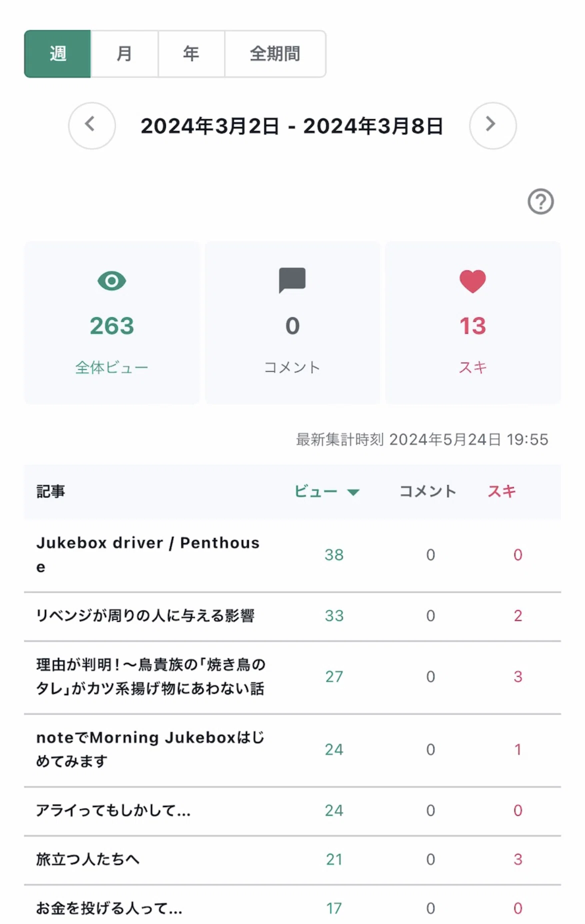Toggle sort arrow beside ビュー column
Image resolution: width=585 pixels, height=924 pixels.
click(x=353, y=492)
